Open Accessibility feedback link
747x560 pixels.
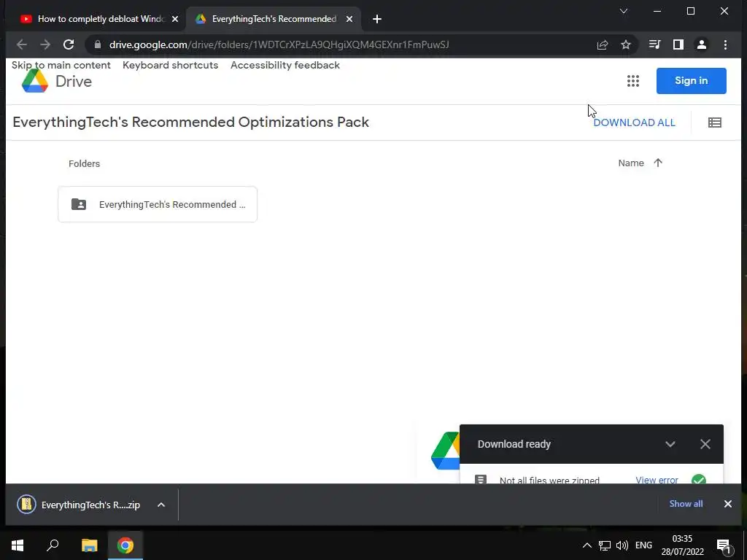(285, 65)
